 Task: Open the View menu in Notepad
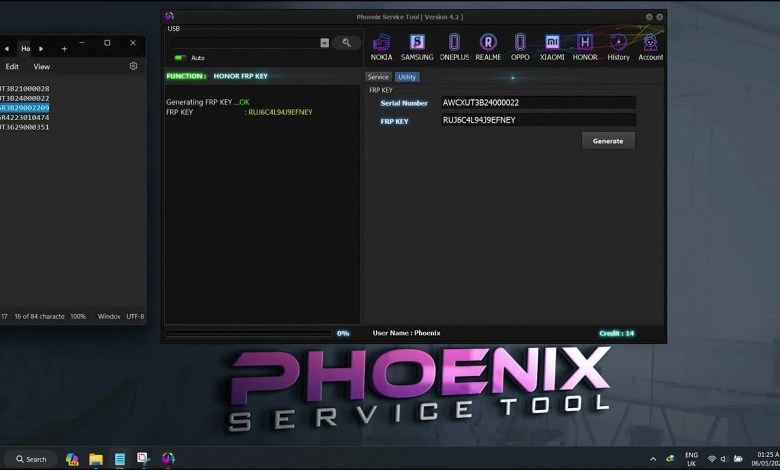point(41,67)
